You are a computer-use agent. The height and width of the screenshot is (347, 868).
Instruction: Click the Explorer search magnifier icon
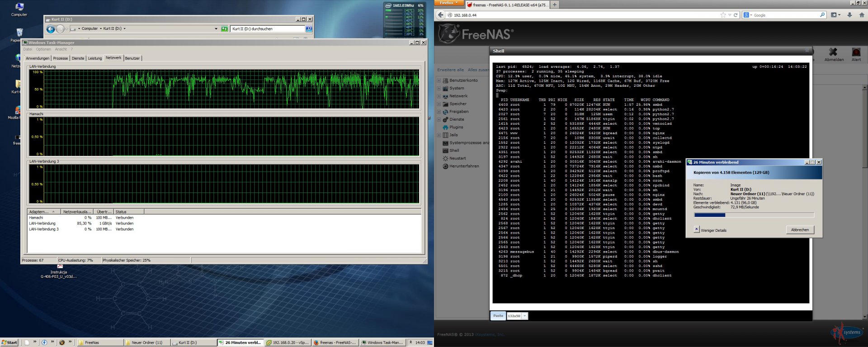(x=309, y=28)
